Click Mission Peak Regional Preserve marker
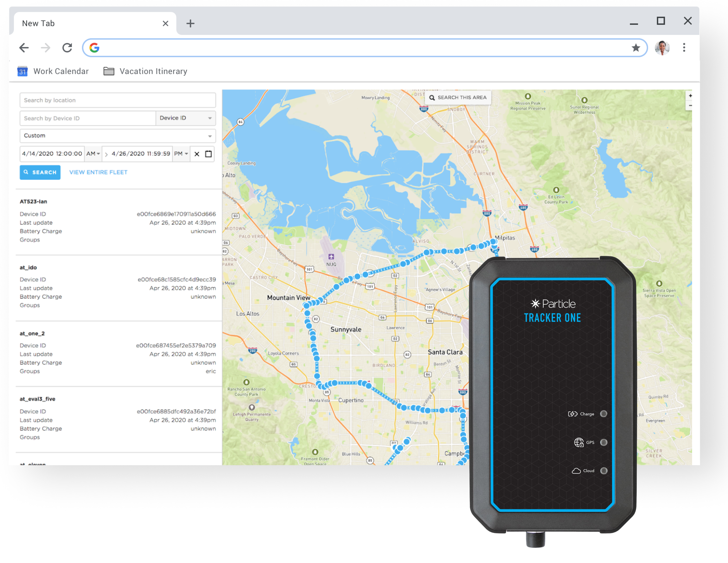Viewport: 728px width, 563px height. pyautogui.click(x=528, y=96)
